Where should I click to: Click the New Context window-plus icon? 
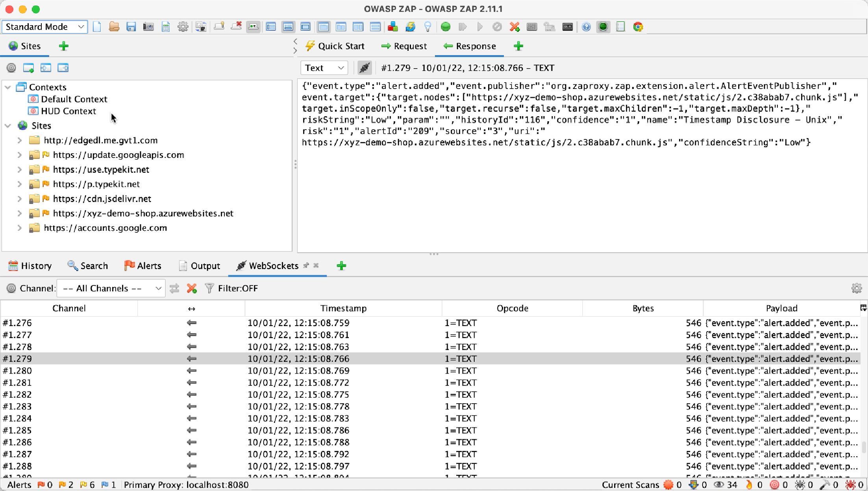28,68
